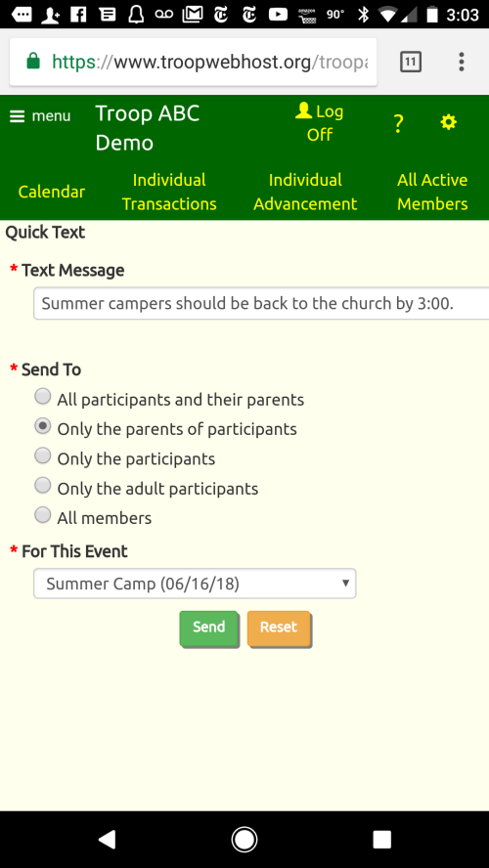The image size is (489, 868).
Task: Tap the Android home circle button
Action: tap(244, 840)
